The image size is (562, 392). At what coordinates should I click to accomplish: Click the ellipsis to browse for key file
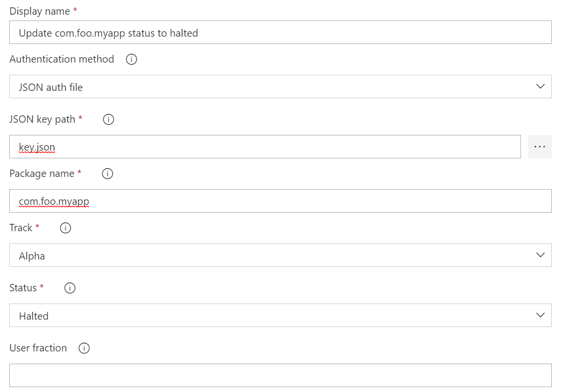pyautogui.click(x=540, y=146)
